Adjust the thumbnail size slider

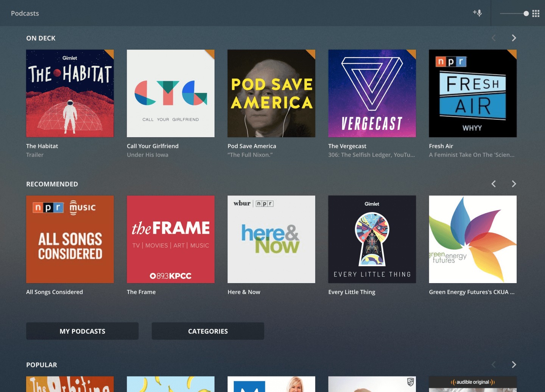pyautogui.click(x=526, y=14)
